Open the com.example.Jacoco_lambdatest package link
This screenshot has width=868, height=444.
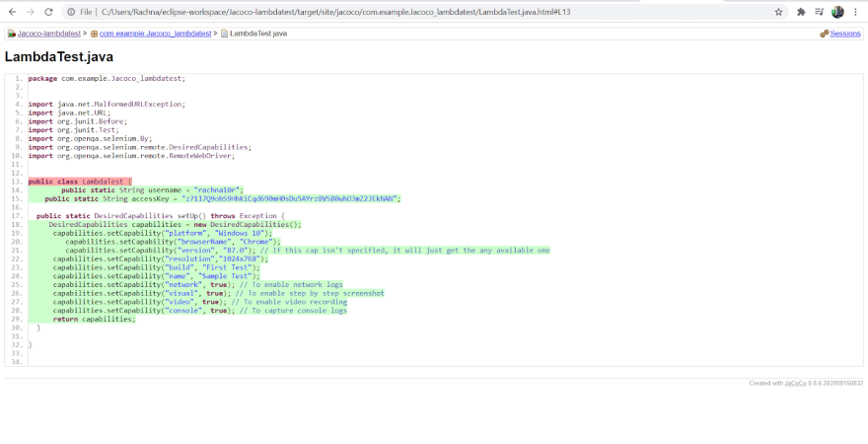tap(155, 34)
